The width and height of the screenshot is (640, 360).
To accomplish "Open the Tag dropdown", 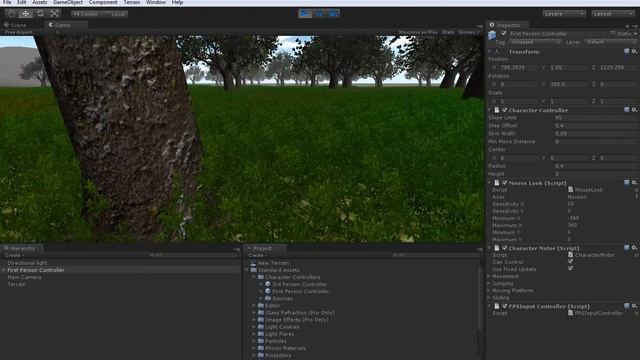I will 535,42.
